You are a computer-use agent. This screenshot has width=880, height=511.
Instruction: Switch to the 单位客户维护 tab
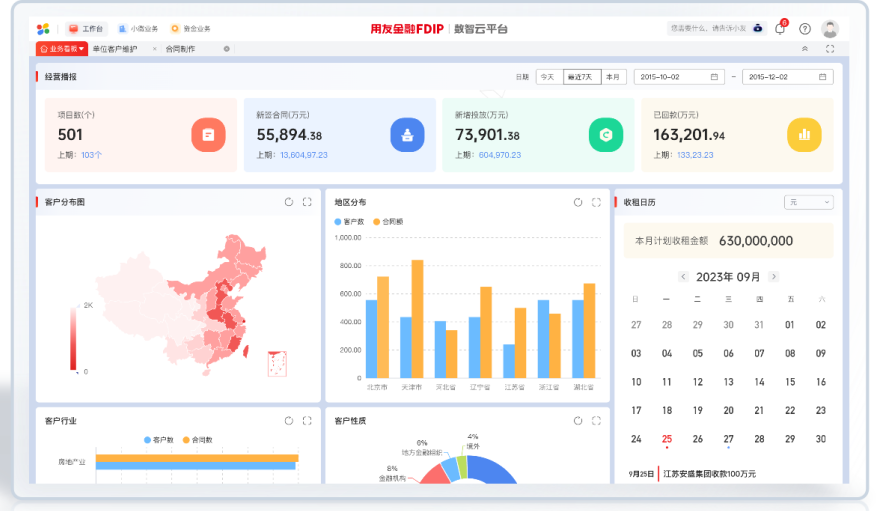(x=114, y=48)
